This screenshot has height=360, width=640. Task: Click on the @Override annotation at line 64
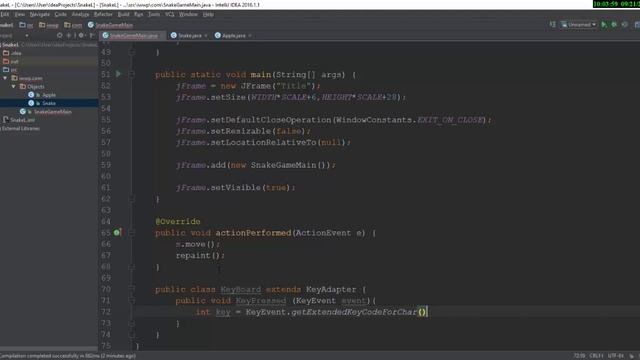(x=178, y=222)
